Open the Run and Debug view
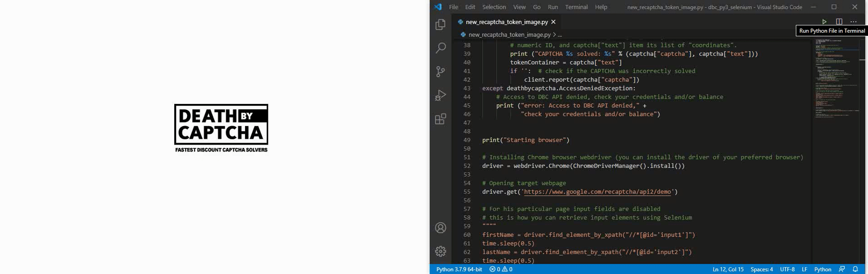 pos(440,95)
